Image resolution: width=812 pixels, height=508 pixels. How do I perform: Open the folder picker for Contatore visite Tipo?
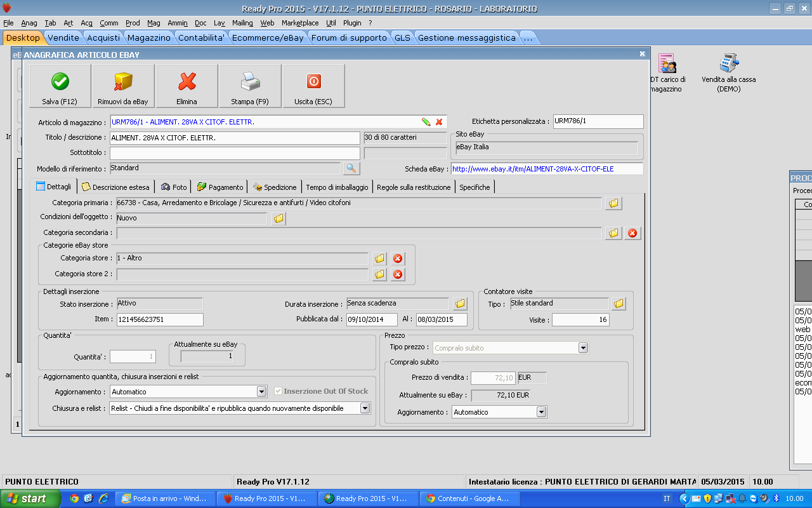(619, 304)
